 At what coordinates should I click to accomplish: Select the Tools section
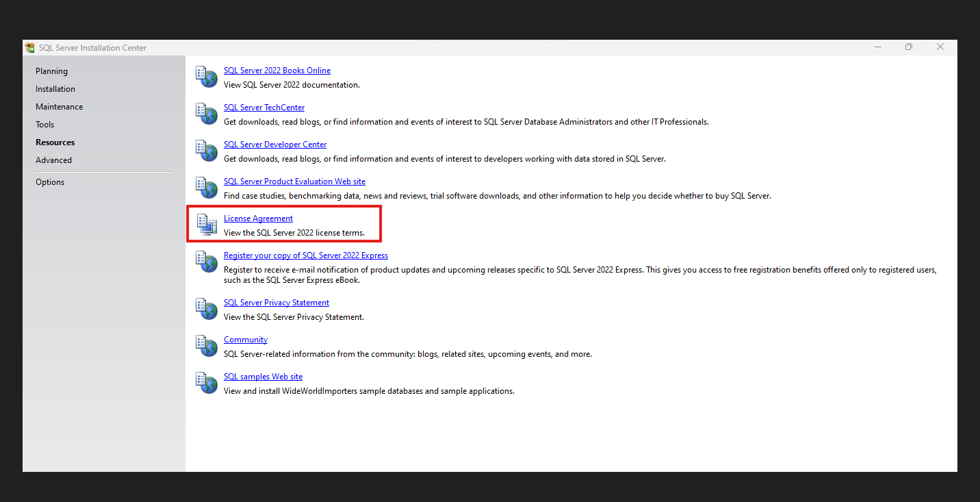45,125
